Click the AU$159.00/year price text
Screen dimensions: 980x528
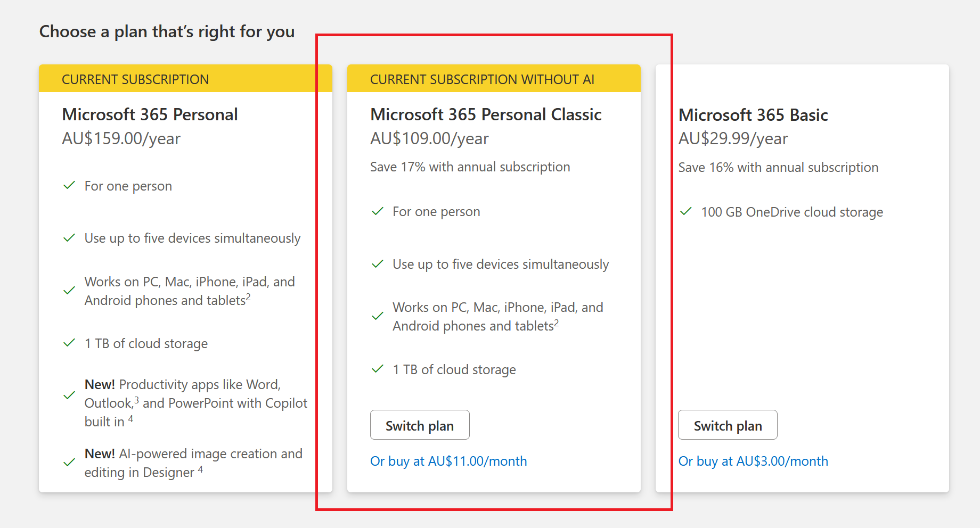tap(121, 138)
